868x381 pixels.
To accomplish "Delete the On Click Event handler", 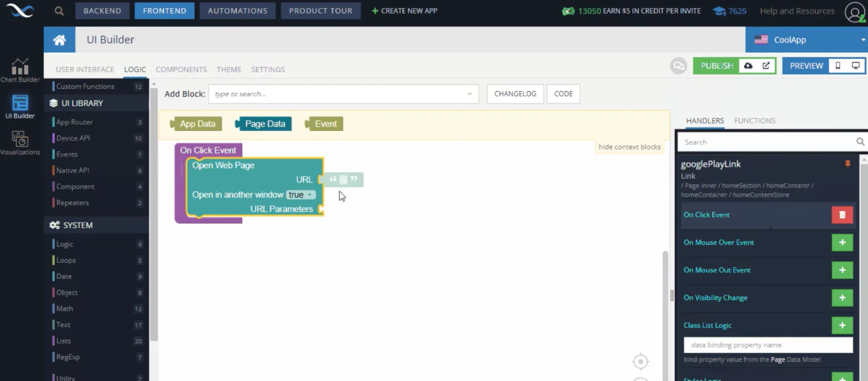I will pyautogui.click(x=842, y=215).
